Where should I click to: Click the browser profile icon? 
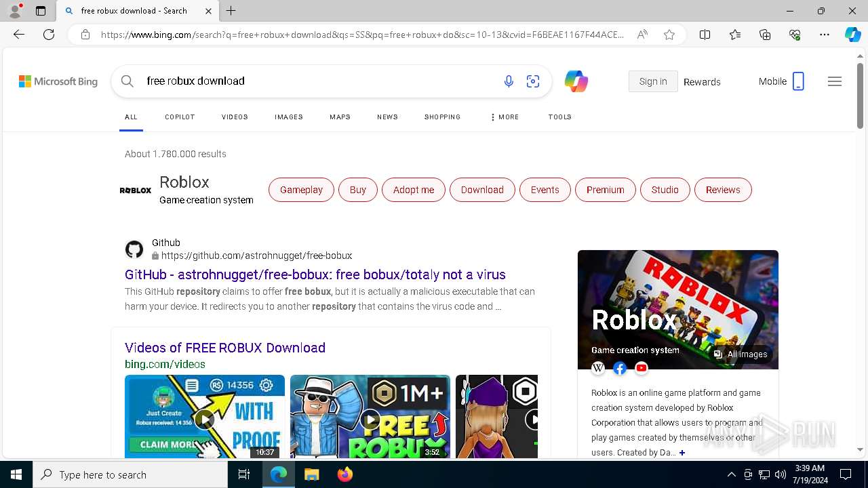click(x=15, y=11)
